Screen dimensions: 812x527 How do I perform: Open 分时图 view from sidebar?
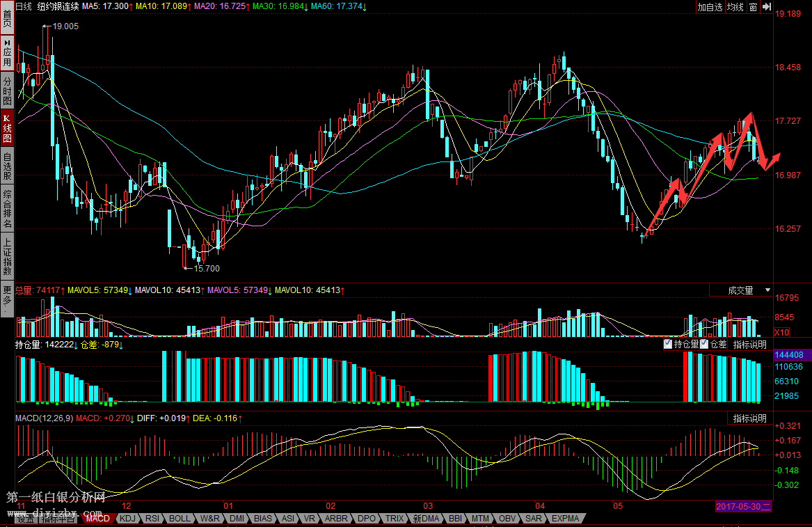[7, 91]
